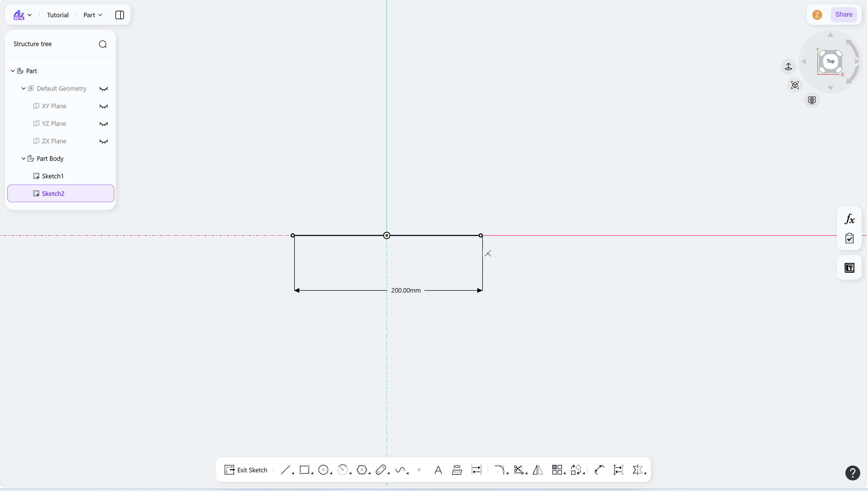868x491 pixels.
Task: Click the 200.00mm dimension value
Action: coord(406,290)
